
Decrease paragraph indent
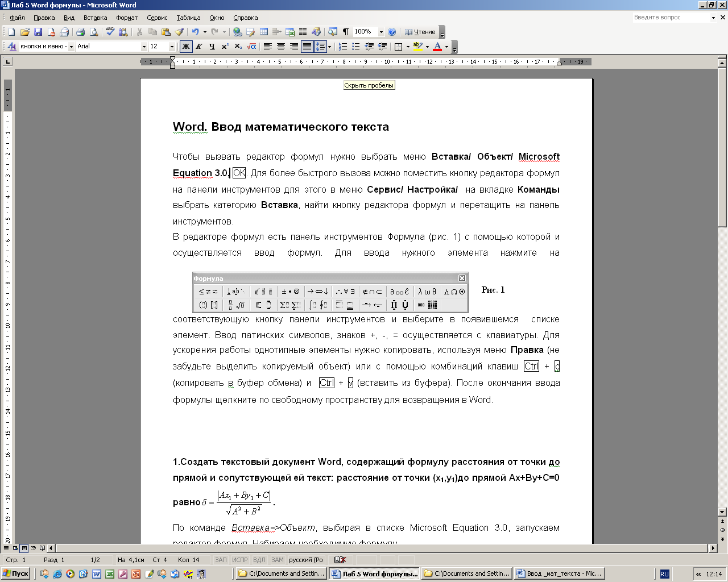tap(369, 47)
